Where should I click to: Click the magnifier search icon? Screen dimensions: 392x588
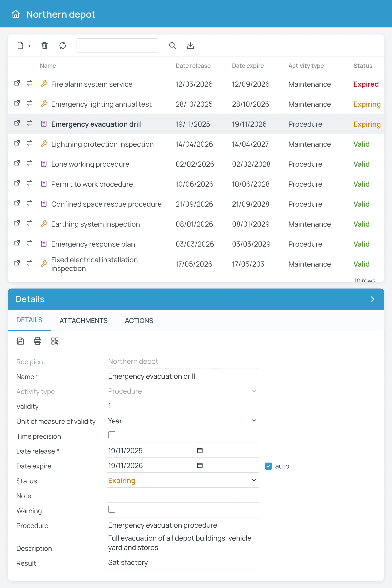172,45
